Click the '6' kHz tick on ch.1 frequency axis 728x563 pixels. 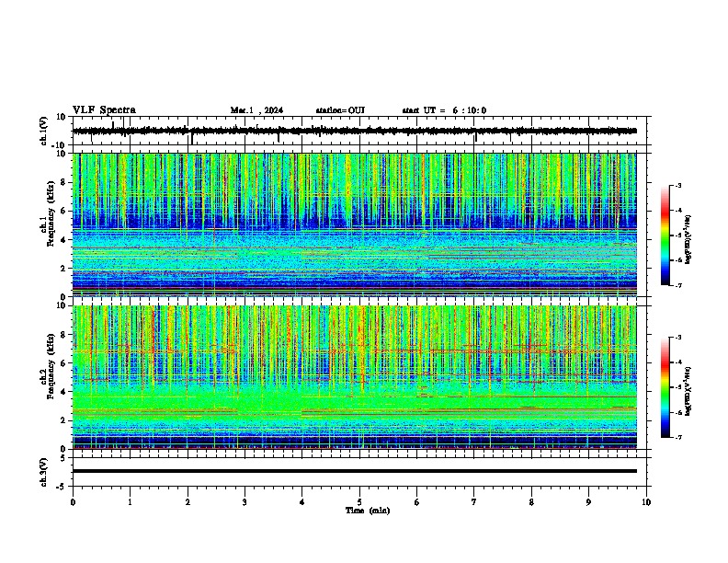coord(63,212)
